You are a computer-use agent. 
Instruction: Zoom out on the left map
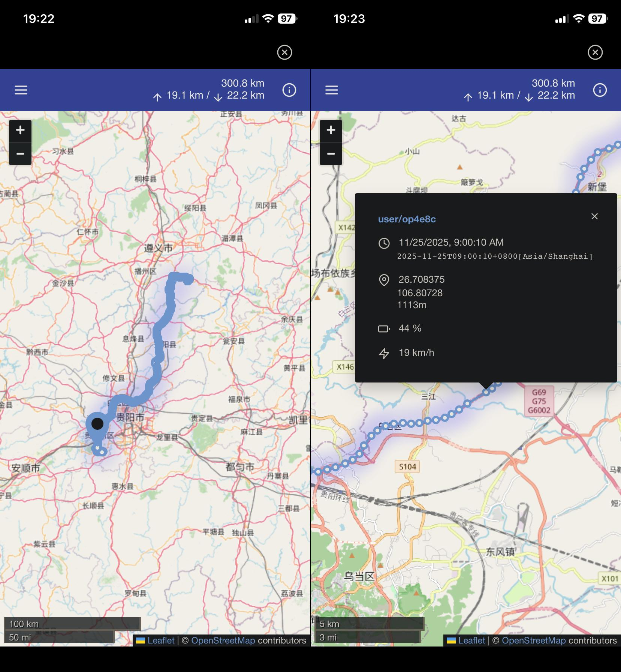point(20,154)
